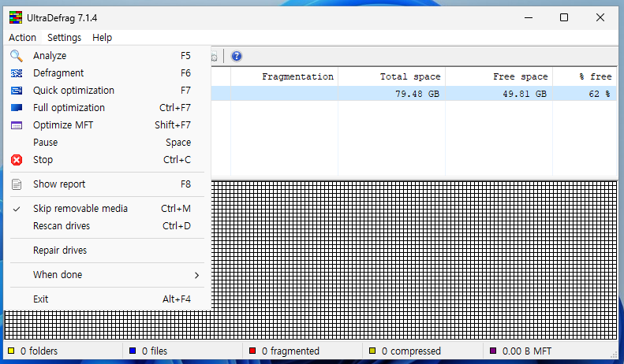The image size is (624, 364).
Task: Click the Full optimization icon
Action: [17, 108]
